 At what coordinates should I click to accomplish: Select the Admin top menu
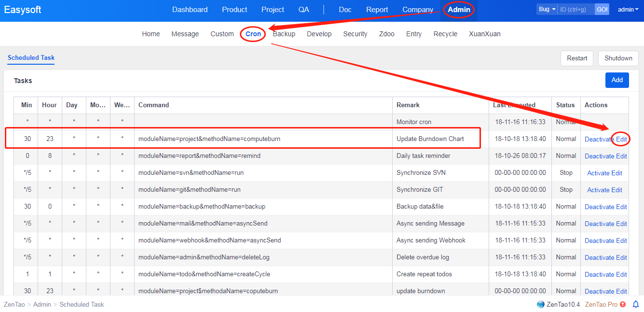pyautogui.click(x=459, y=10)
